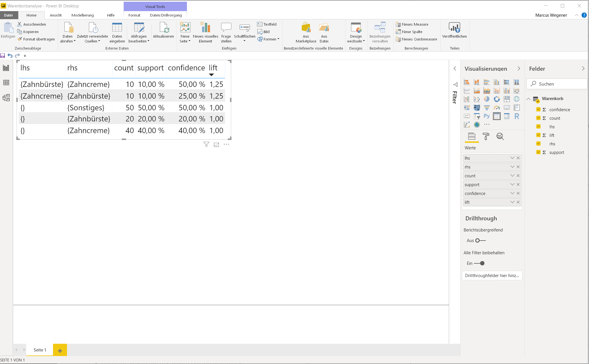Toggle Berichtsübergreifend switch on

coord(480,241)
